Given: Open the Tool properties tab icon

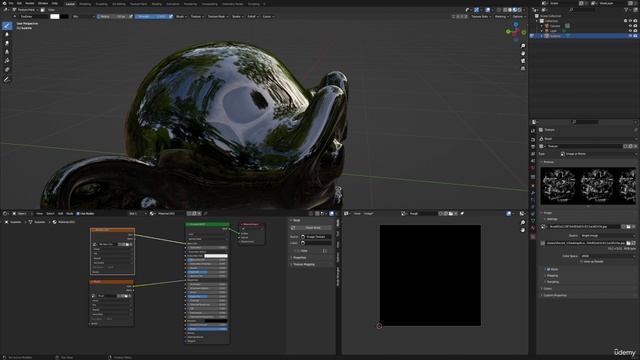Looking at the screenshot, I should (x=533, y=131).
